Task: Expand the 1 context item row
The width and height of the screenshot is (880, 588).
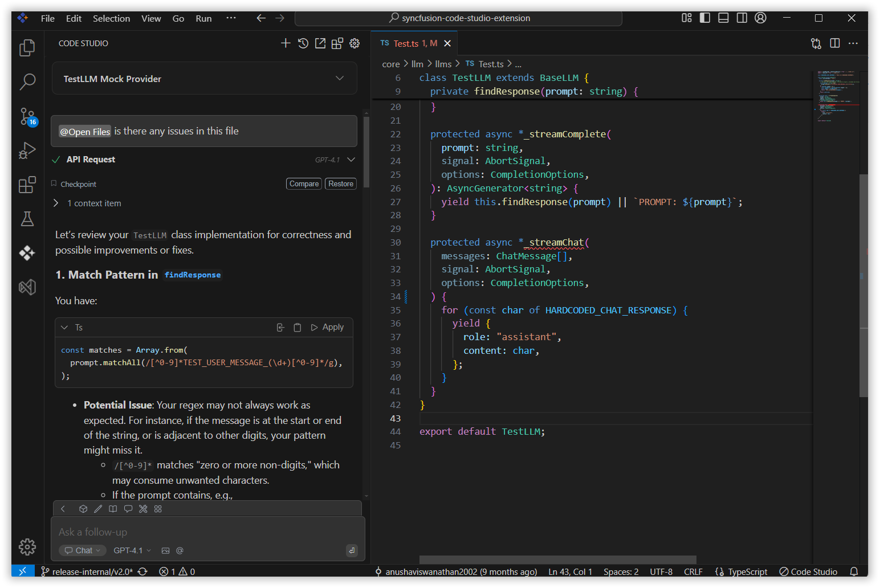Action: [x=88, y=203]
